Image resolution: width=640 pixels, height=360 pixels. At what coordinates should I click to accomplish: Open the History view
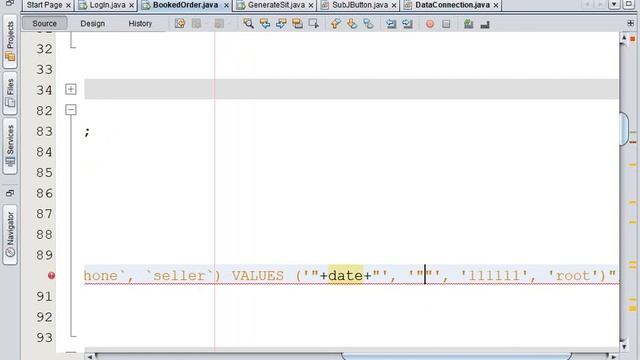(140, 23)
